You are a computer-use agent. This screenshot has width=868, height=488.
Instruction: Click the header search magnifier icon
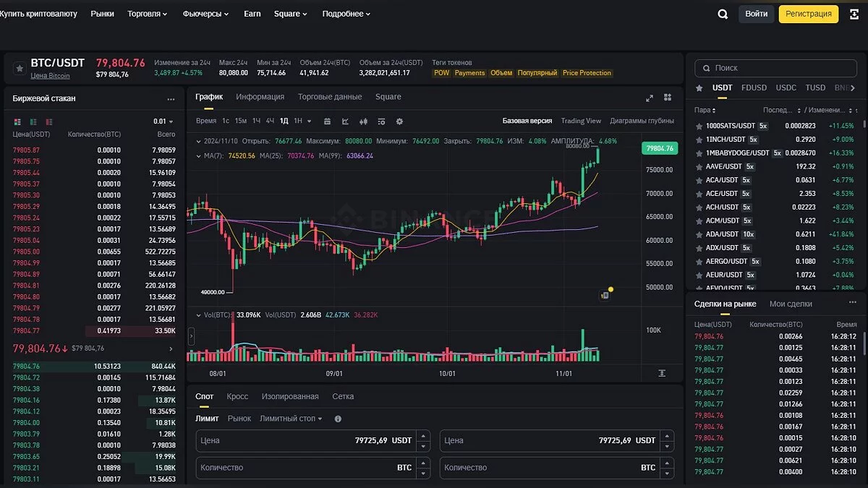pos(723,14)
